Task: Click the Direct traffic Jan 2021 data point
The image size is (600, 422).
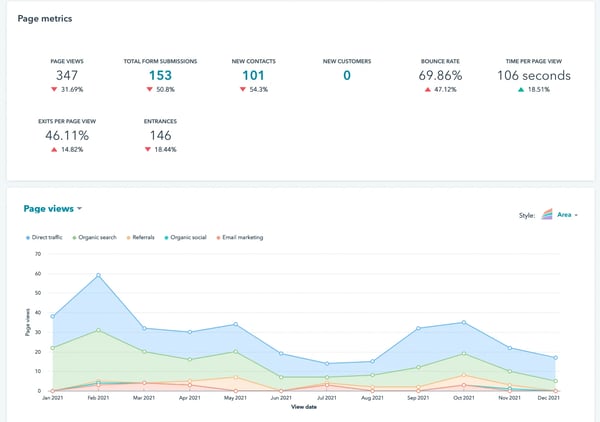Action: [53, 316]
